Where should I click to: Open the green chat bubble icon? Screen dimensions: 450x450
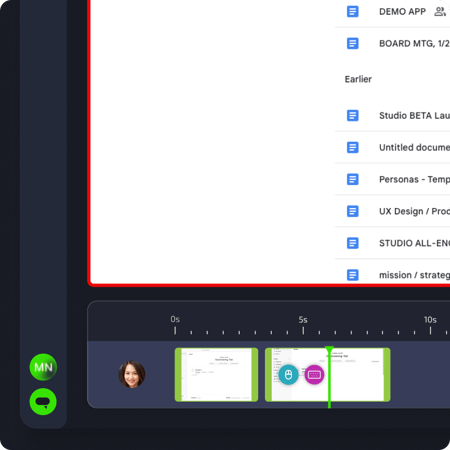coord(43,402)
